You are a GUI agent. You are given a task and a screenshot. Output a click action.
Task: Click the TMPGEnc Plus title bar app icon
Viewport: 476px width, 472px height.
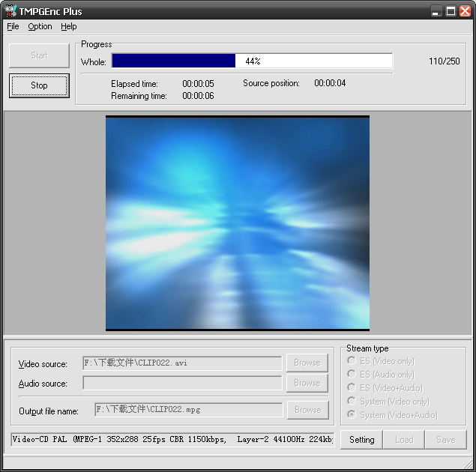click(x=10, y=11)
